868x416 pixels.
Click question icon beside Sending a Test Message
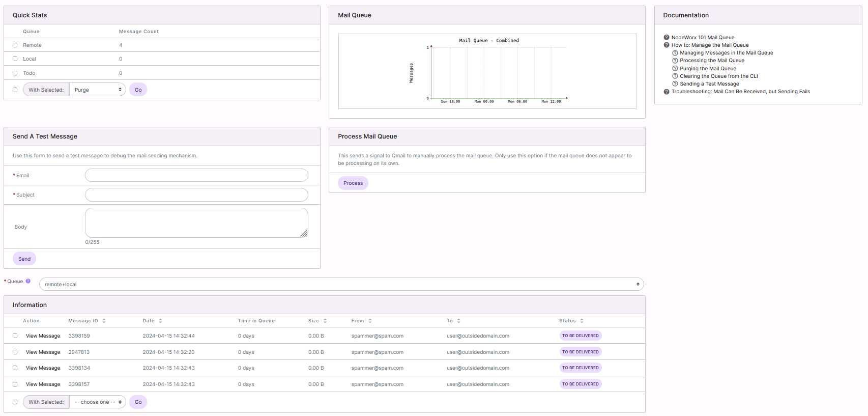pos(675,84)
